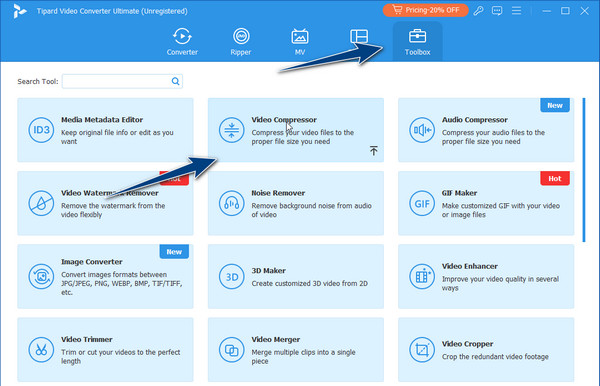This screenshot has height=386, width=600.
Task: Open the Converter tab
Action: (182, 41)
